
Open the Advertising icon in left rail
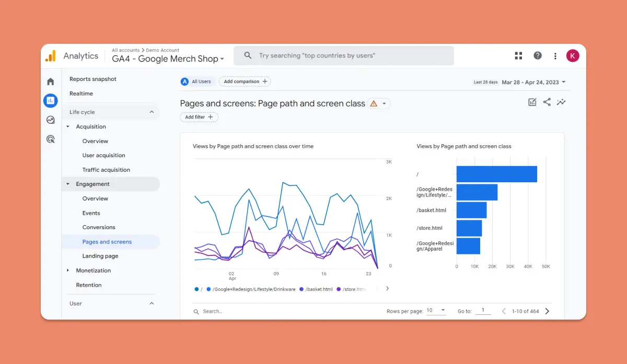pos(51,139)
